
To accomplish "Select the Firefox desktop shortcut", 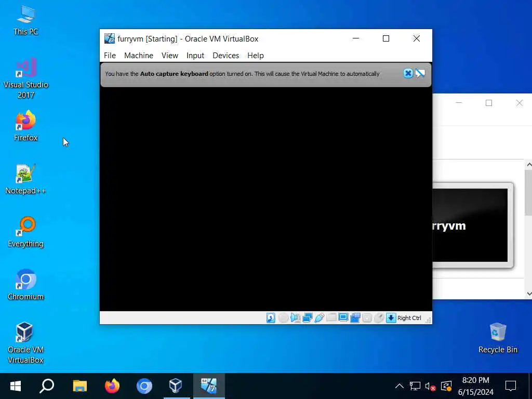I will click(x=26, y=126).
